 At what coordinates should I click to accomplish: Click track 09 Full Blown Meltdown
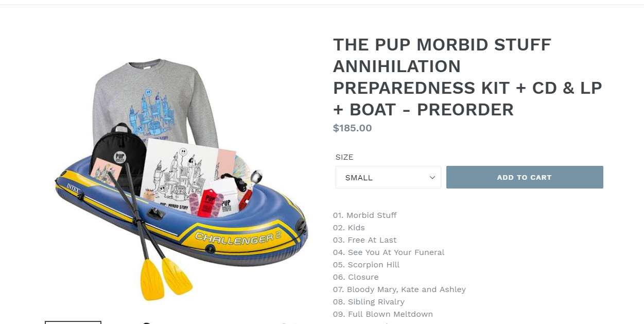[x=383, y=314]
